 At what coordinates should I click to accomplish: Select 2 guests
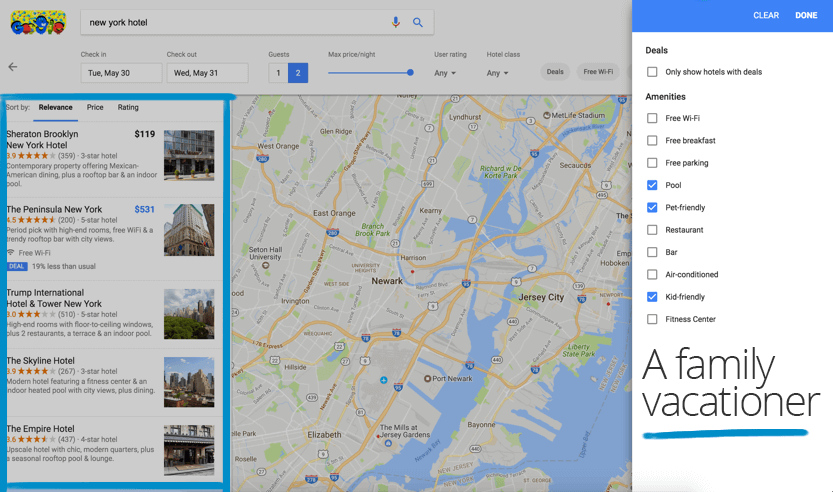coord(298,73)
